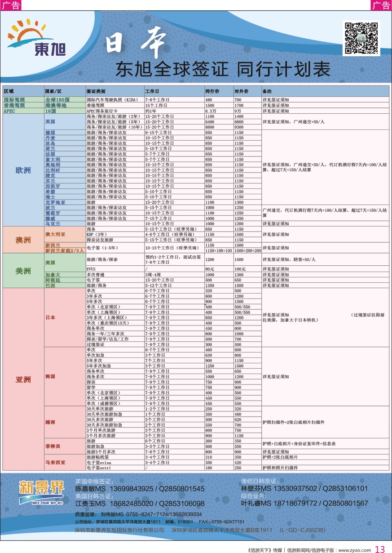This screenshot has width=392, height=553.
Task: Select the 日本 country cell in the table
Action: click(65, 317)
